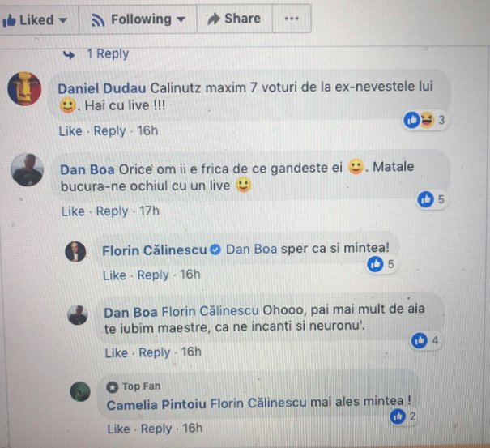
Task: Open Florin Călinescu's profile photo
Action: [x=75, y=252]
